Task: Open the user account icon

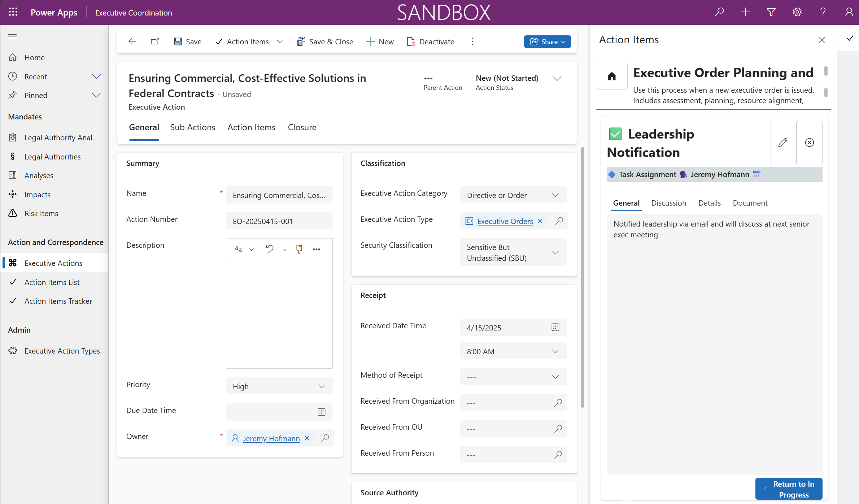Action: tap(849, 12)
